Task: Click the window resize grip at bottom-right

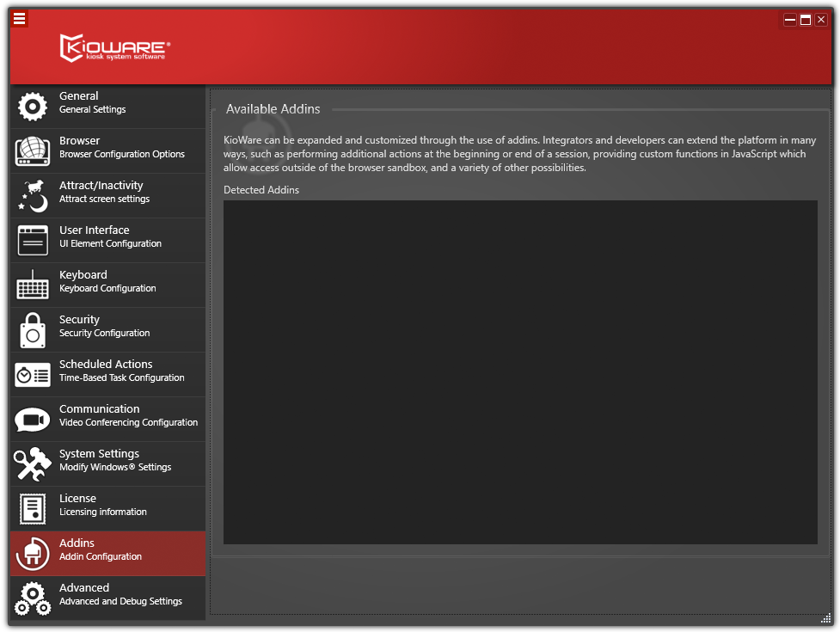Action: pos(825,618)
